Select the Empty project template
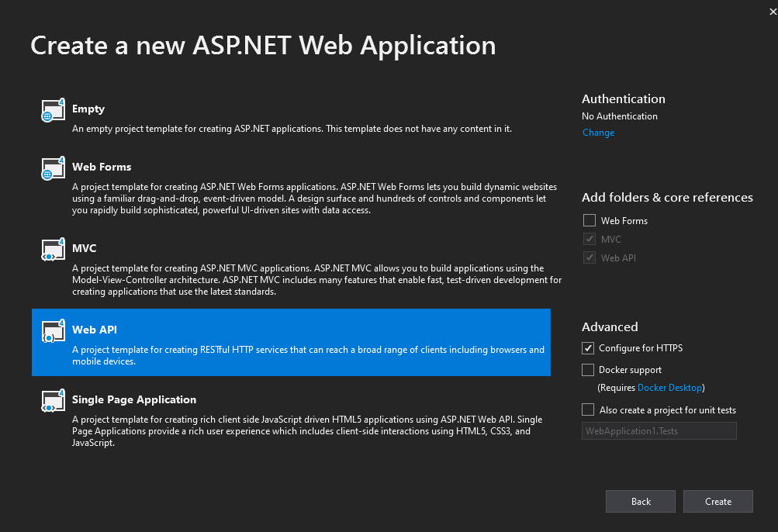The image size is (778, 532). (233, 116)
